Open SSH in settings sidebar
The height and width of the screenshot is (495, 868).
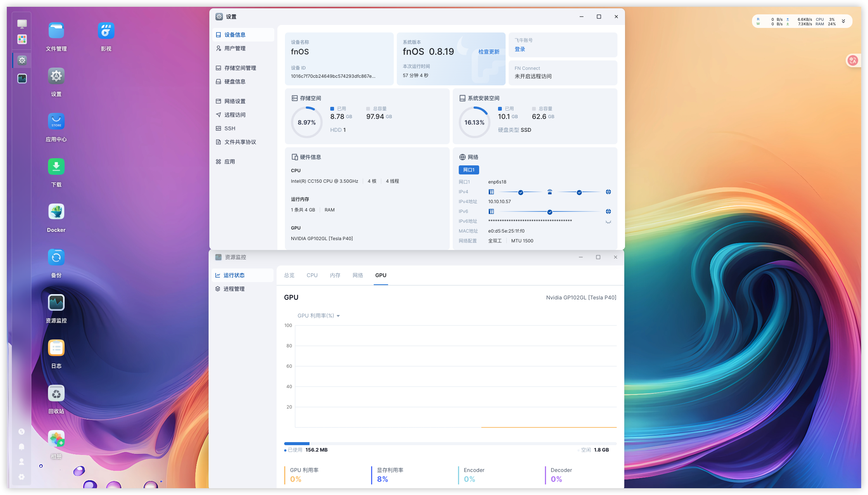pos(243,128)
